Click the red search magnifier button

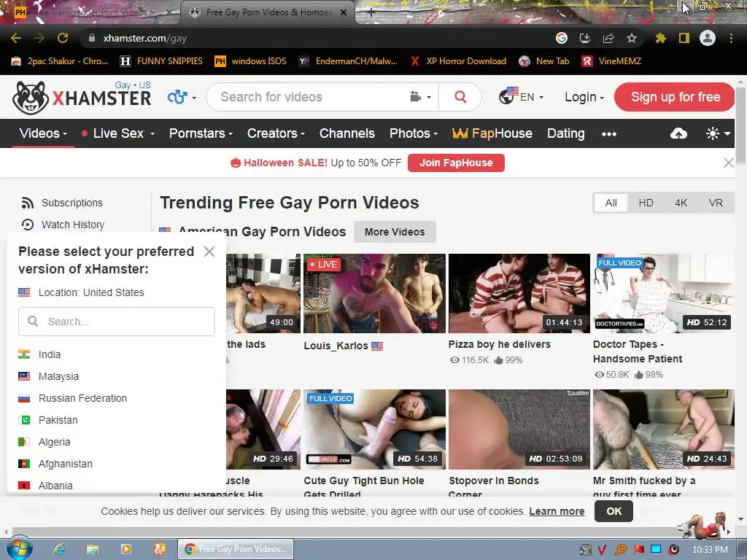[460, 97]
